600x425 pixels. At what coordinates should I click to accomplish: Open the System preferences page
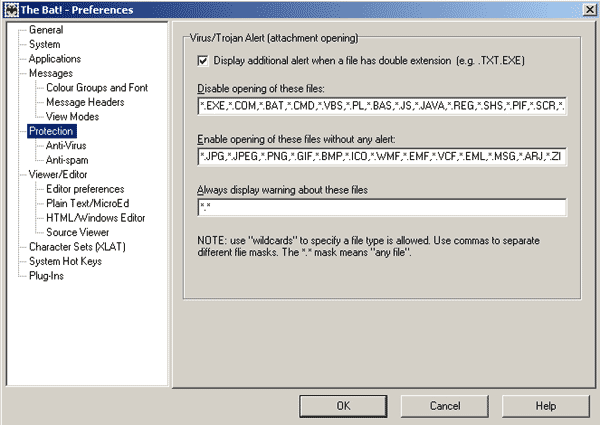(x=44, y=44)
